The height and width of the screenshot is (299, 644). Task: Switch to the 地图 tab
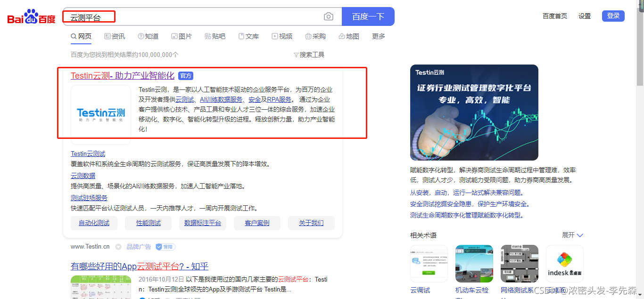pyautogui.click(x=349, y=36)
